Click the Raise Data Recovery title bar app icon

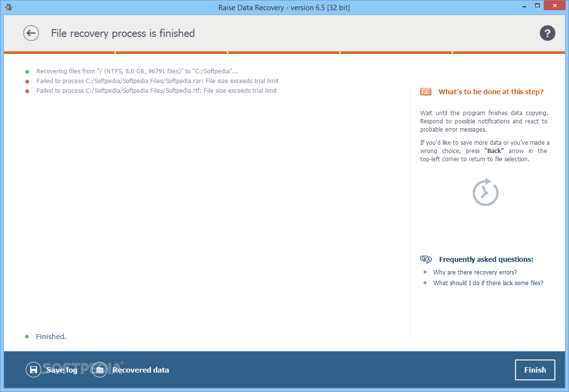tap(9, 7)
